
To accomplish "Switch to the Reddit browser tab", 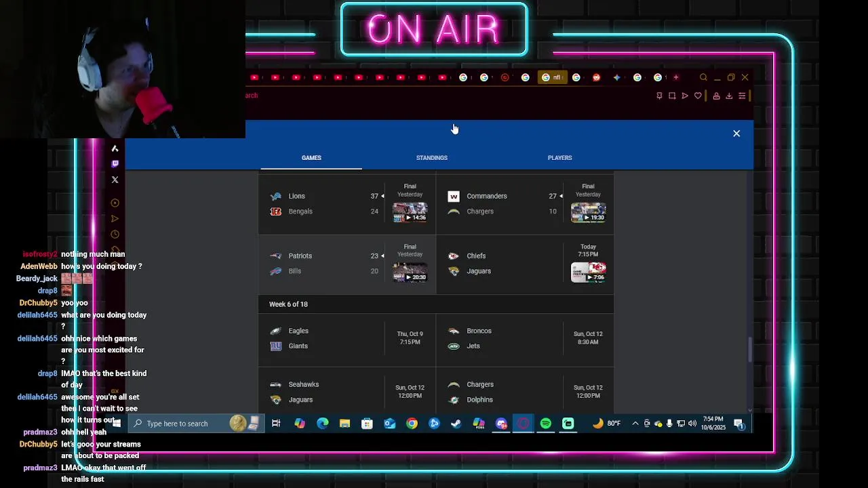I will pyautogui.click(x=596, y=77).
